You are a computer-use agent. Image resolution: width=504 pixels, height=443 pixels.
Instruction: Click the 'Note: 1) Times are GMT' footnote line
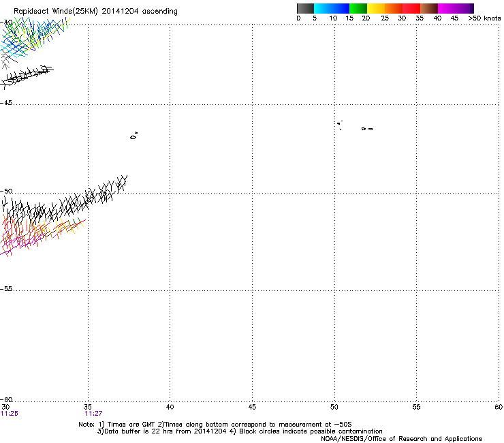215,425
